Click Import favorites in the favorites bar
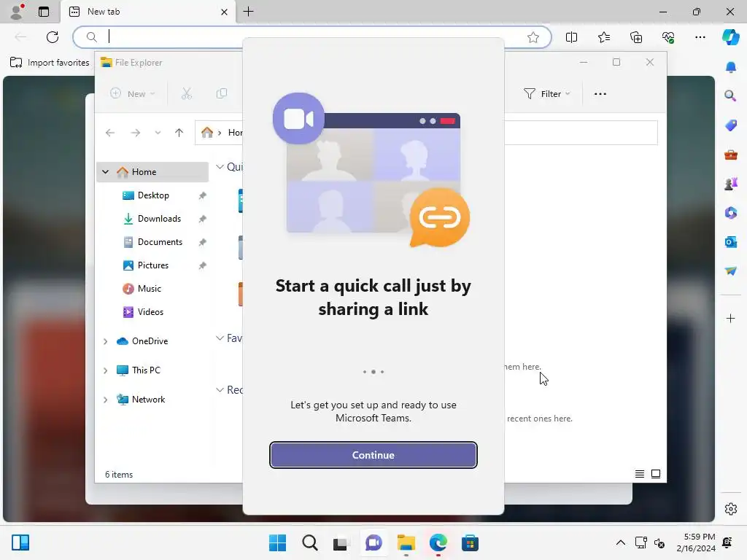This screenshot has width=747, height=560. click(x=50, y=63)
